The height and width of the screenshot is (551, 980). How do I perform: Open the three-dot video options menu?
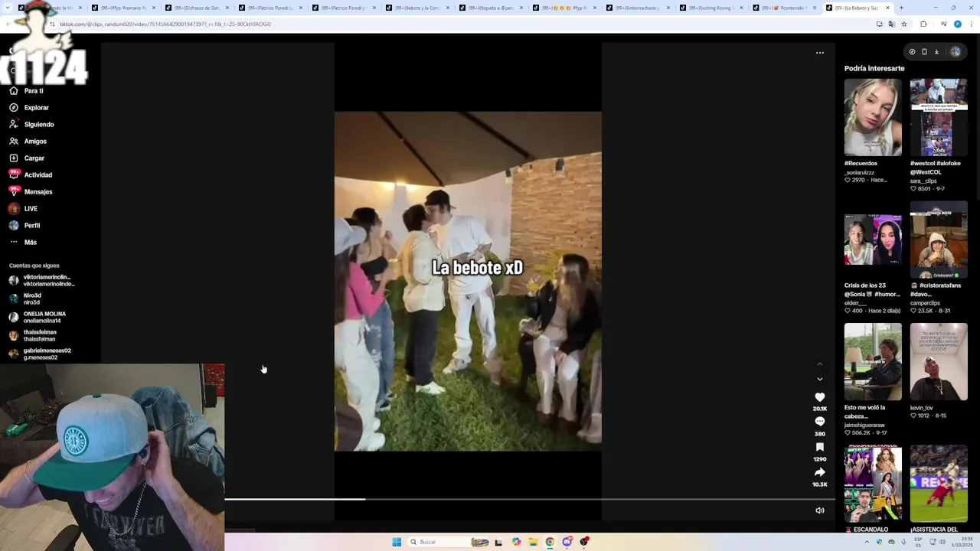pos(819,53)
